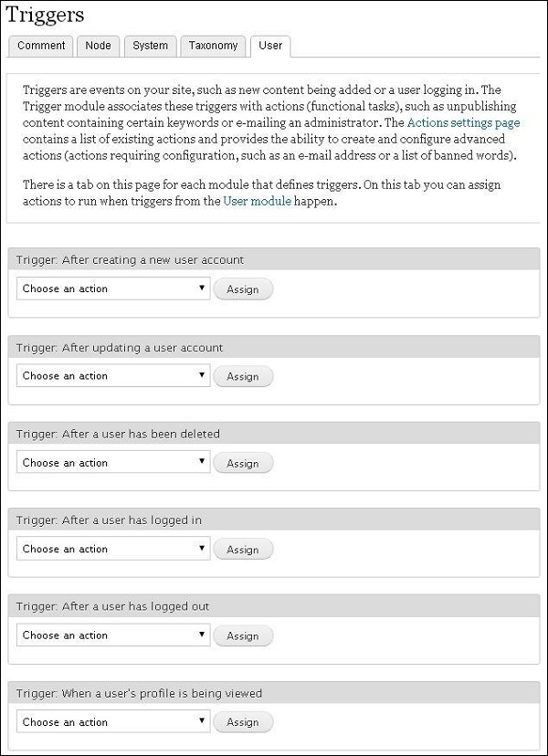Open action dropdown for user logged in trigger

(111, 549)
